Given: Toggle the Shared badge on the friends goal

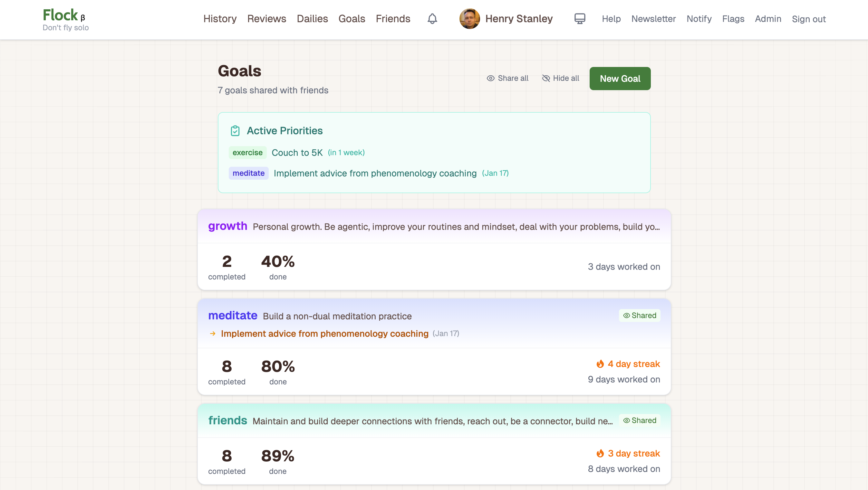Looking at the screenshot, I should [639, 420].
